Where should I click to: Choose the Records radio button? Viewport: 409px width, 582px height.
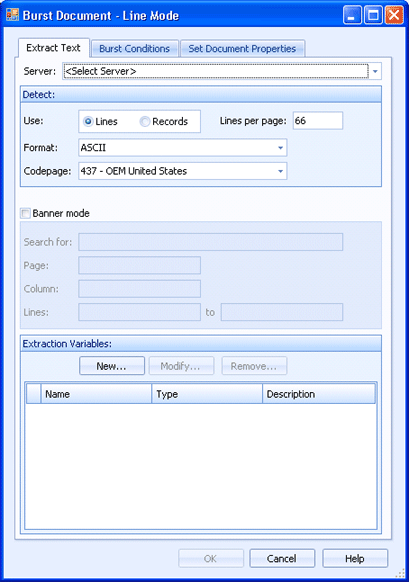click(144, 121)
